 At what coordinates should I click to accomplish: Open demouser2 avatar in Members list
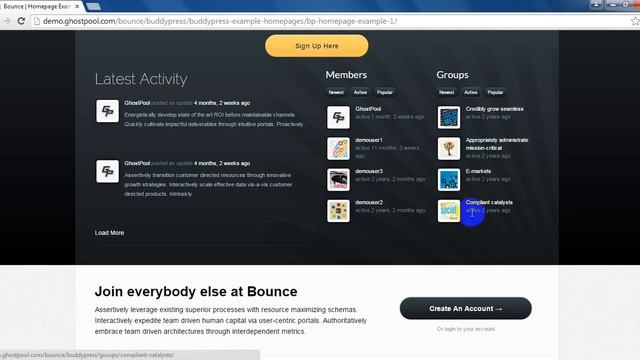(x=338, y=211)
